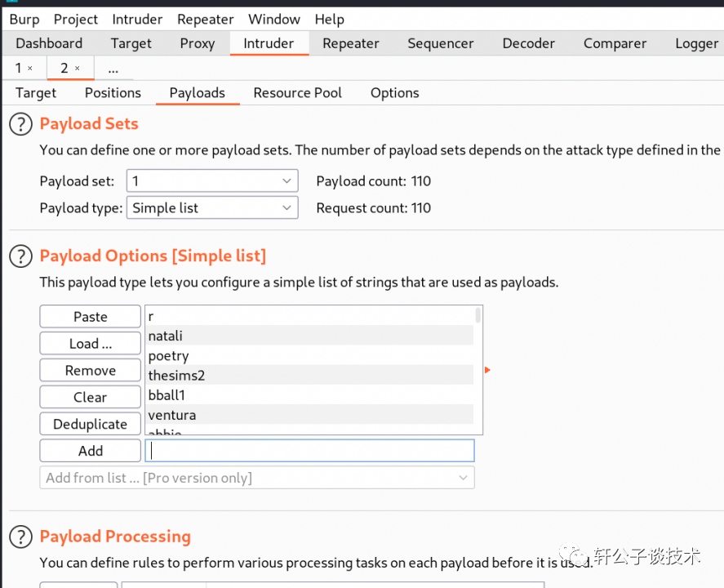Switch to main Target tab
The width and height of the screenshot is (724, 588).
(x=131, y=43)
